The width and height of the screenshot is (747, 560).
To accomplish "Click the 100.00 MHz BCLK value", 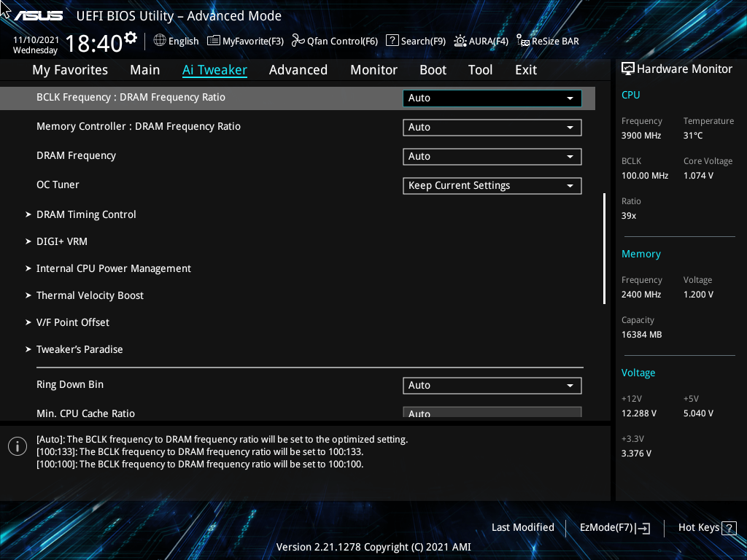I will (645, 176).
